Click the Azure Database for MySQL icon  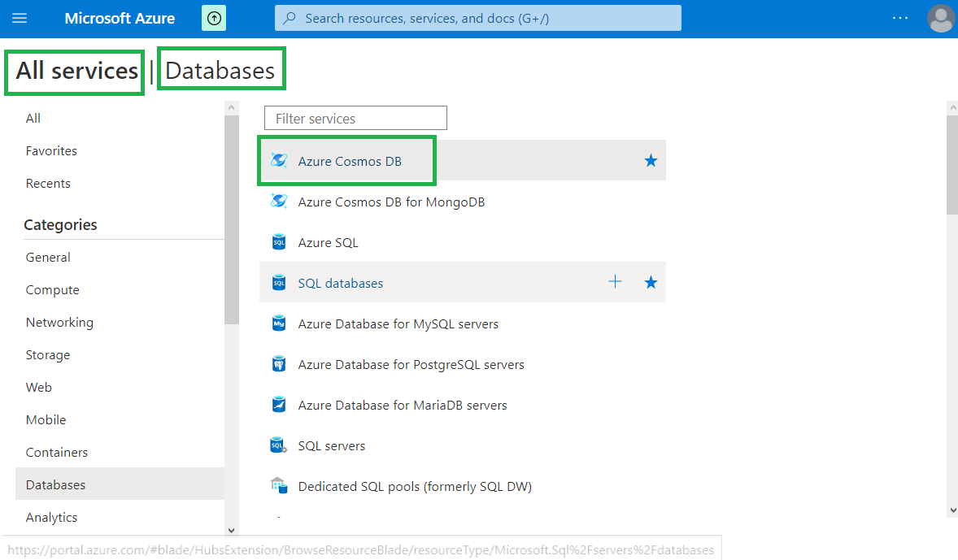(279, 323)
